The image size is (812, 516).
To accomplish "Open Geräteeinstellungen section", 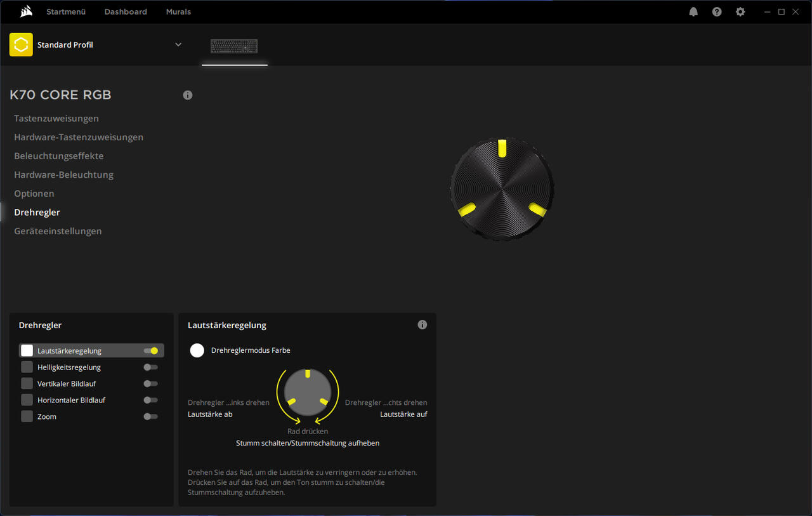I will coord(58,231).
